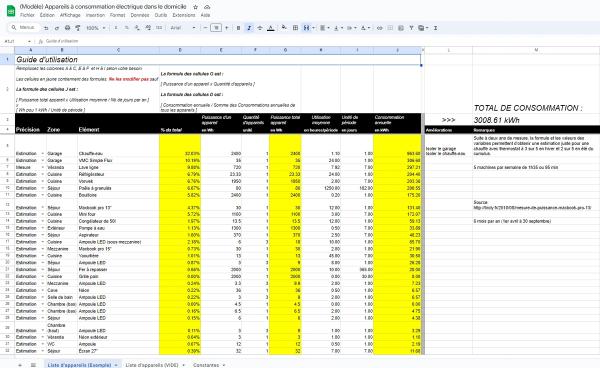The height and width of the screenshot is (368, 600).
Task: Click the Create a filter icon
Action: 411,28
